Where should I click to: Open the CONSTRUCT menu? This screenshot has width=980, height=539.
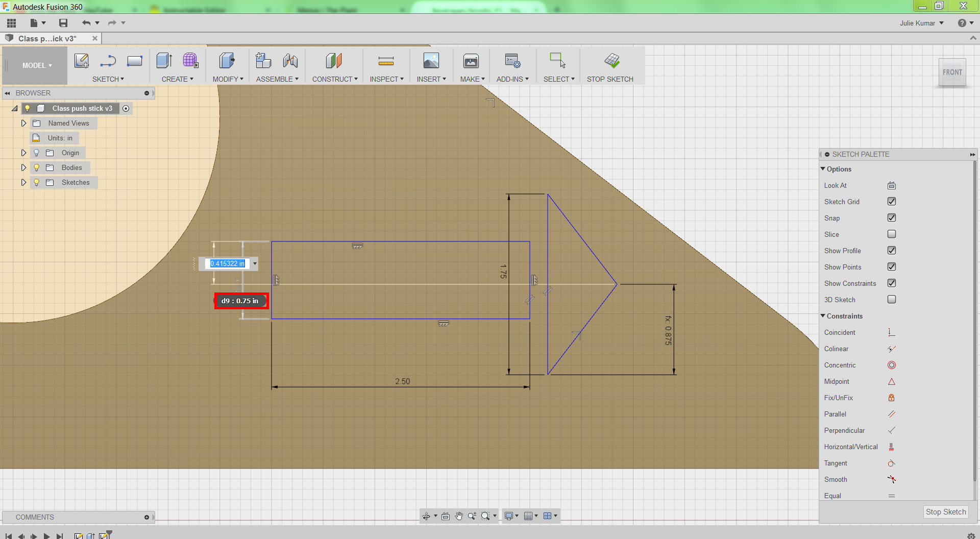(x=335, y=79)
